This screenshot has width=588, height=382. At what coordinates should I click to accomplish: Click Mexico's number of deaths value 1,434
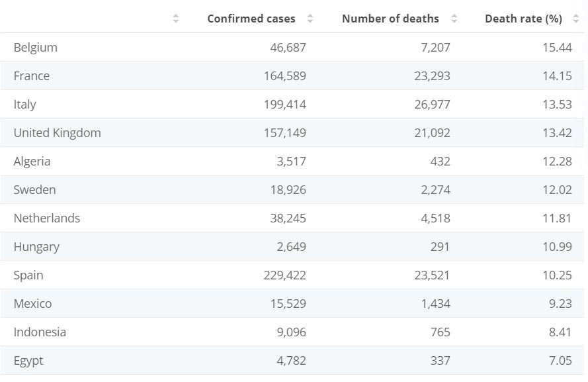click(x=435, y=304)
